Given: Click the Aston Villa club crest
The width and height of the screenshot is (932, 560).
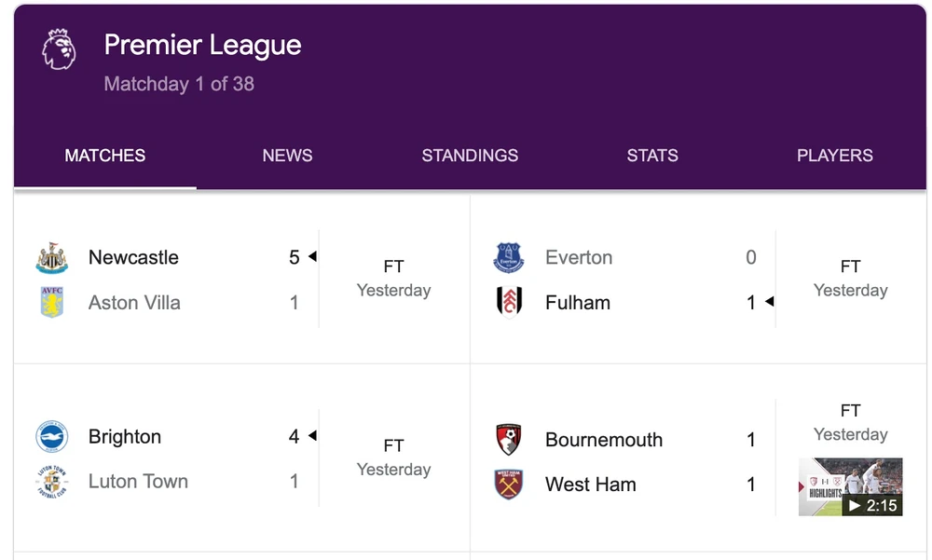Looking at the screenshot, I should coord(52,303).
